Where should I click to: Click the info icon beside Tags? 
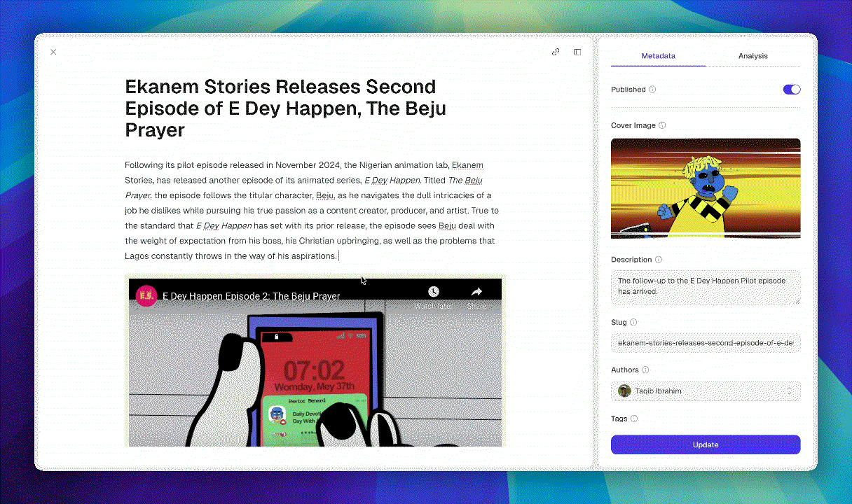(634, 419)
